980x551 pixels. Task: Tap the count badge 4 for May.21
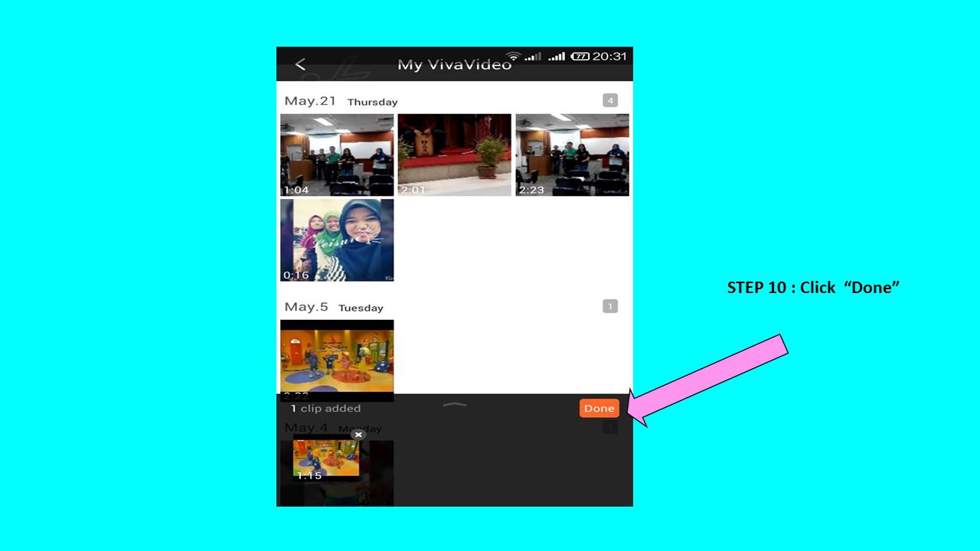610,100
